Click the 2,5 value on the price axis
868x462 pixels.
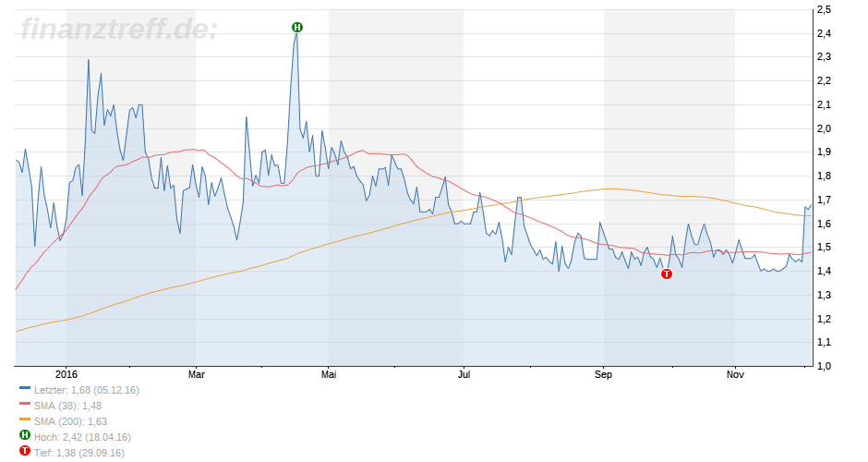[825, 10]
